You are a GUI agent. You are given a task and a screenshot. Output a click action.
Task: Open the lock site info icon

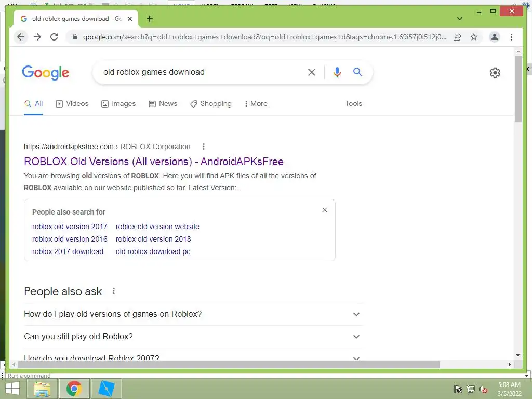pos(75,37)
